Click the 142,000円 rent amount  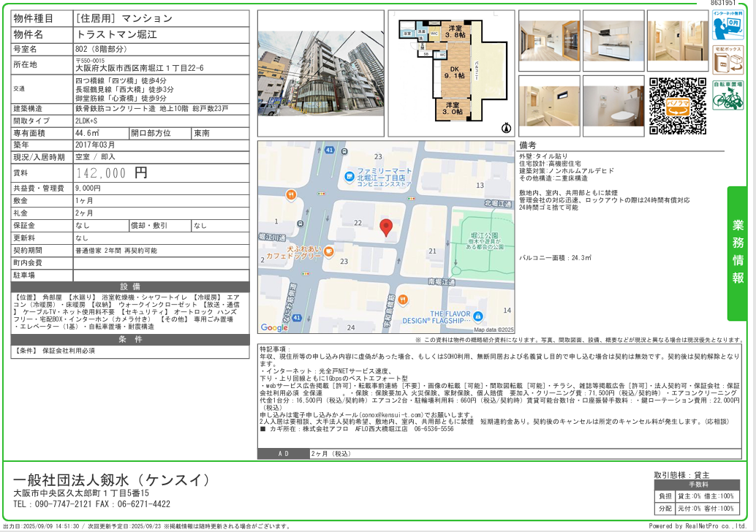click(113, 173)
